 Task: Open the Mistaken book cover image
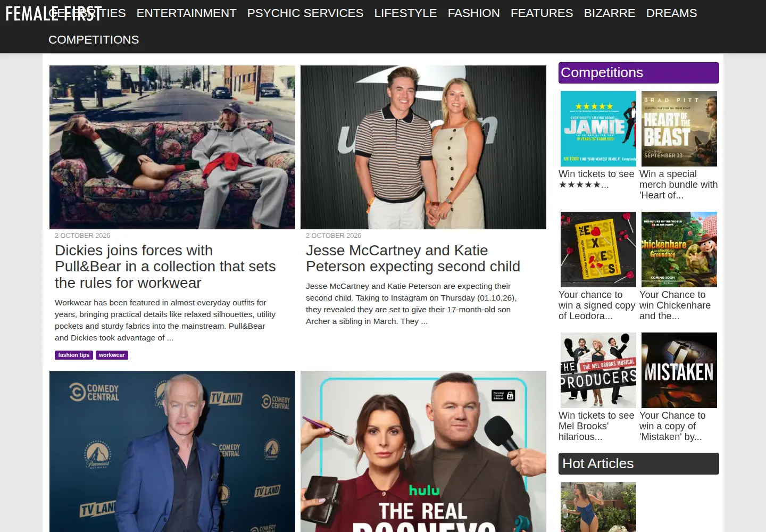coord(679,370)
